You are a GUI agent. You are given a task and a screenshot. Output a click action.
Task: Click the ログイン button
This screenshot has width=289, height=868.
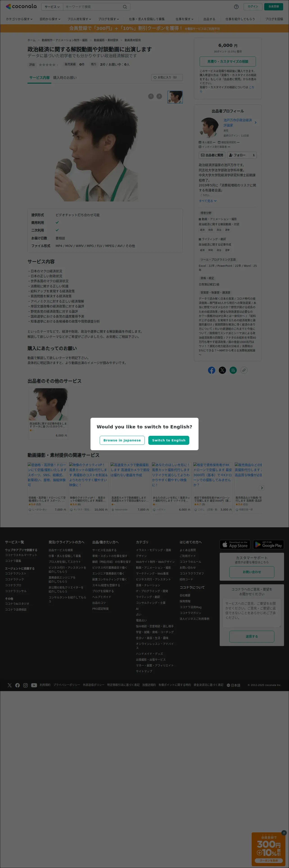(x=253, y=7)
